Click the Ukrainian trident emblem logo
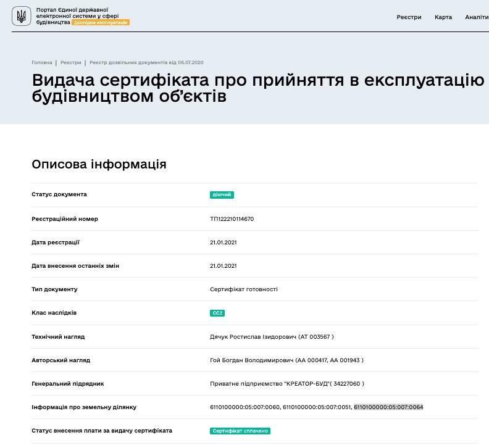The width and height of the screenshot is (489, 448). click(x=21, y=16)
